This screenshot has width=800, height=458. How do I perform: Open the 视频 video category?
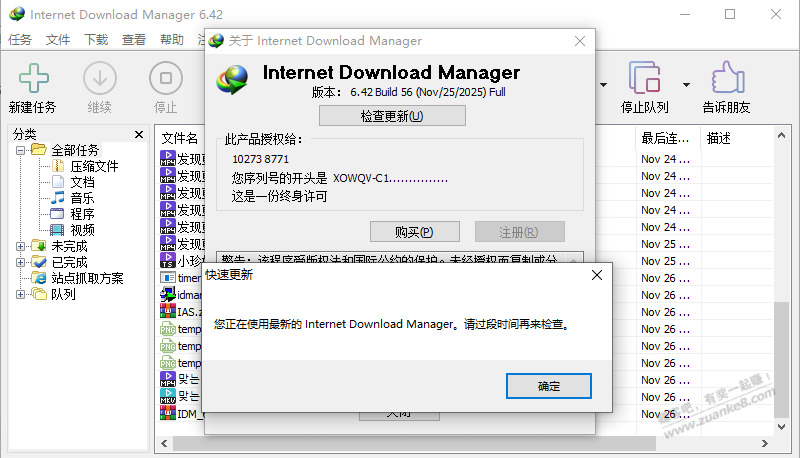point(82,230)
